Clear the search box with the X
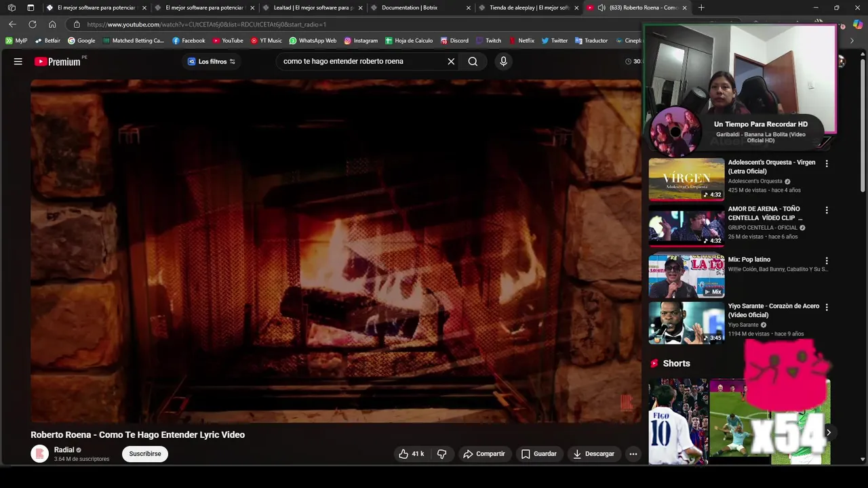This screenshot has height=488, width=868. (451, 61)
